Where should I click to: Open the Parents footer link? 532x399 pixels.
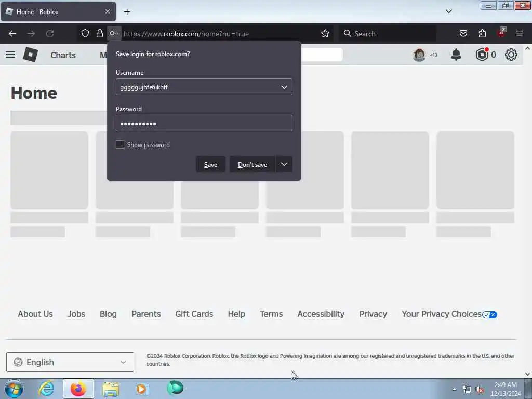click(x=146, y=314)
